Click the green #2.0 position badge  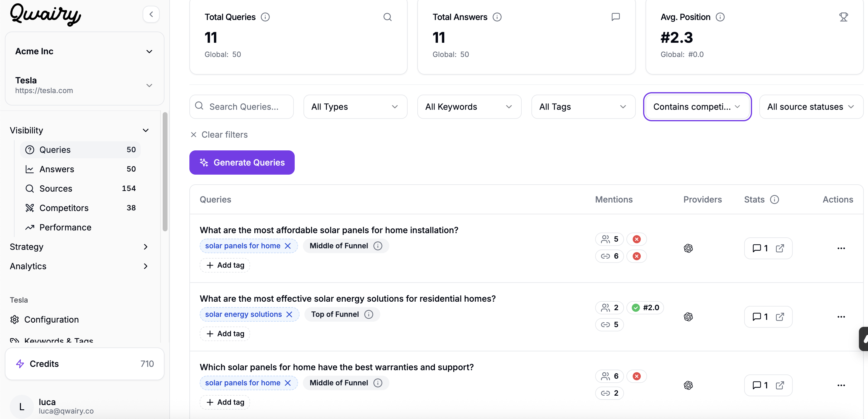(645, 308)
